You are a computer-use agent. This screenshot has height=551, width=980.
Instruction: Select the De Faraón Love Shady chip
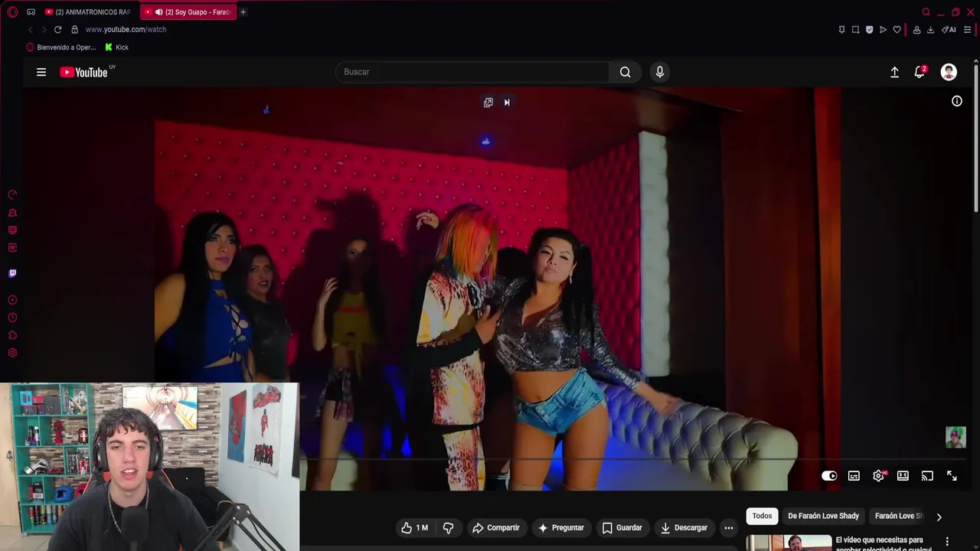[824, 516]
